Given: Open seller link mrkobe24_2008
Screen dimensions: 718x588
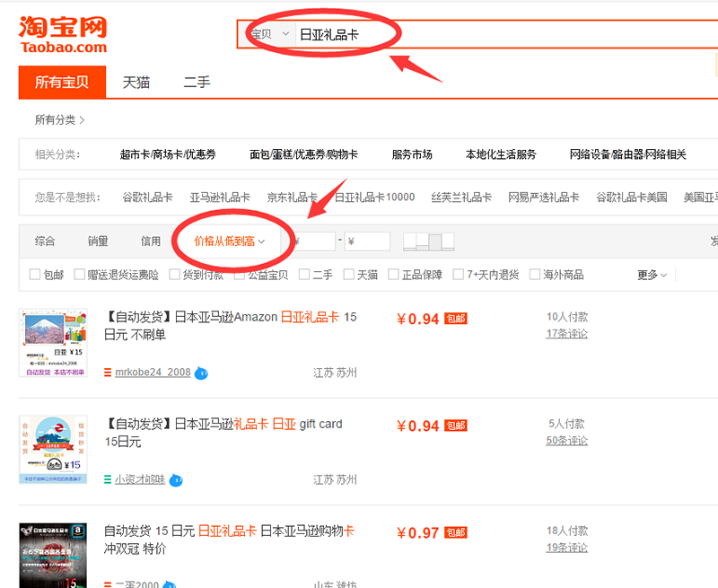Looking at the screenshot, I should (x=153, y=373).
